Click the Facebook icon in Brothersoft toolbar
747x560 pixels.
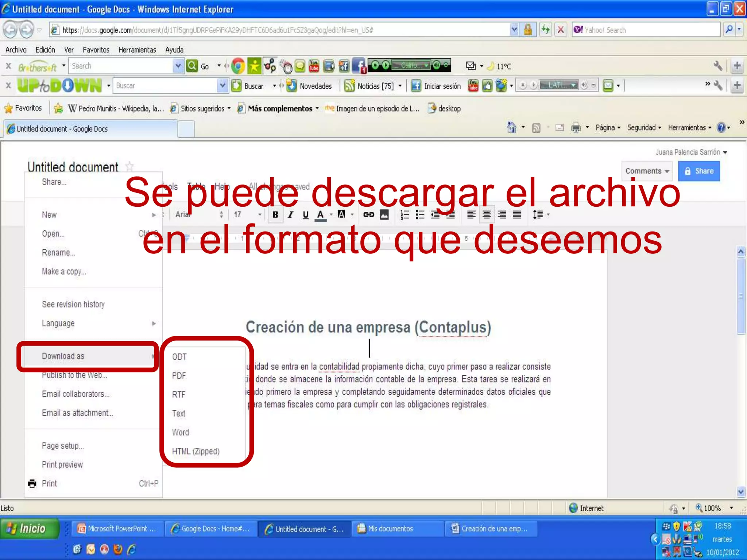359,66
